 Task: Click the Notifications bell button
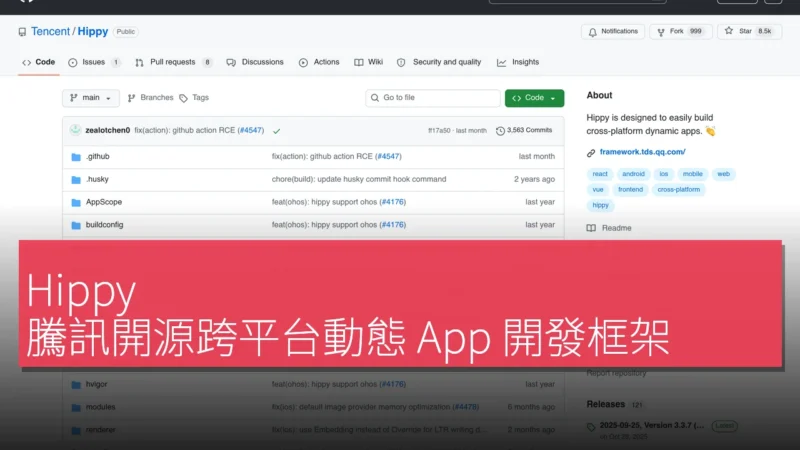[613, 32]
